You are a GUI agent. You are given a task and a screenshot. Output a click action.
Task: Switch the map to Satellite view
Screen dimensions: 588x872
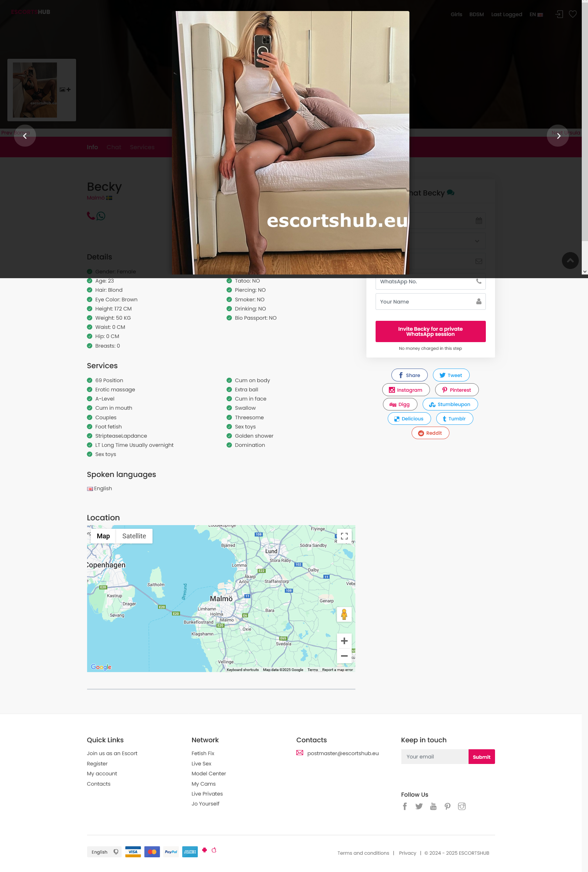tap(134, 536)
